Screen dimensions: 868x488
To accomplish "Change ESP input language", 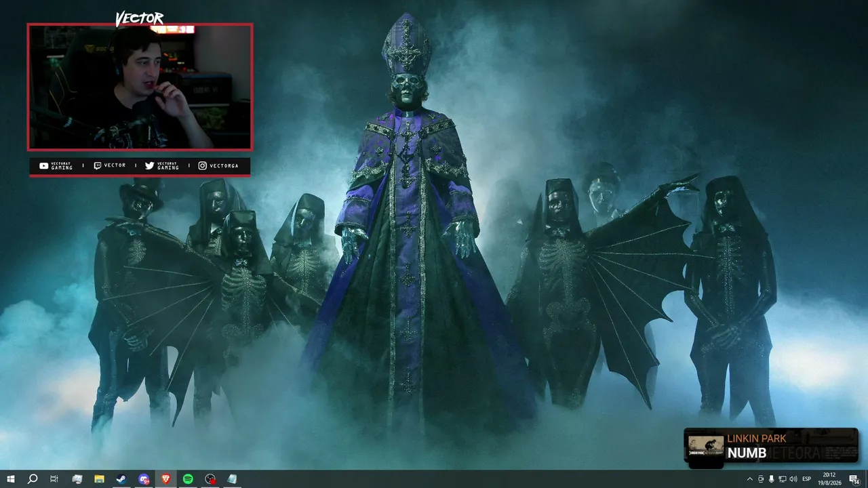I will point(807,479).
